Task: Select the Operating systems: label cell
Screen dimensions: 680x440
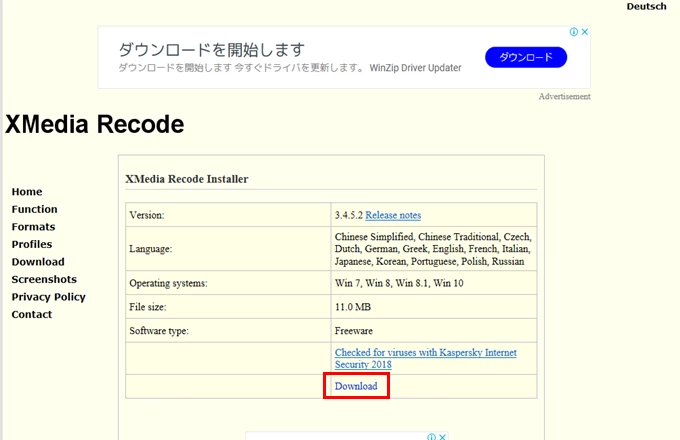Action: tap(228, 283)
